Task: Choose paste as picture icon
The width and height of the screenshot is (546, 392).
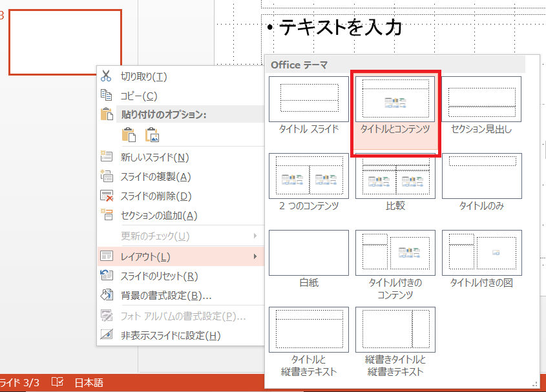Action: pos(152,135)
